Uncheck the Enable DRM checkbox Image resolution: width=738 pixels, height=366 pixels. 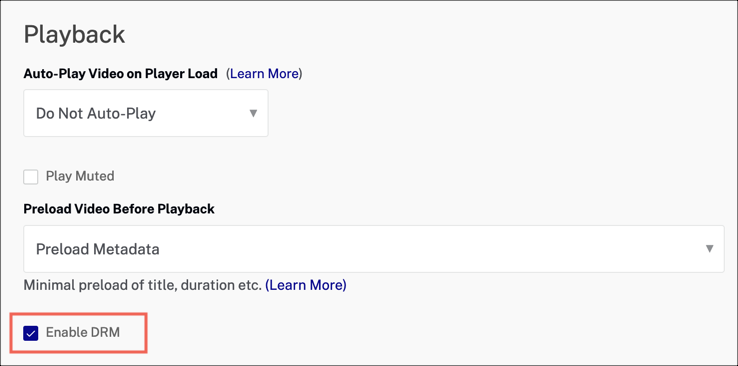click(x=31, y=334)
